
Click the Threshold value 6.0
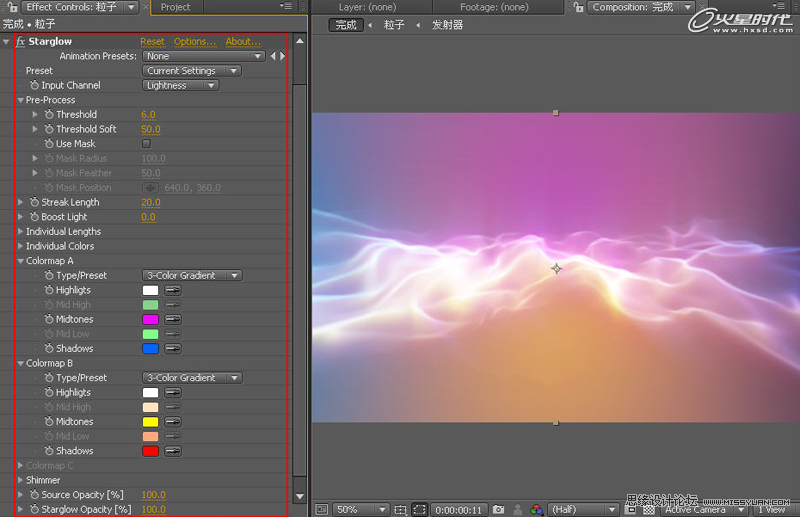pyautogui.click(x=148, y=115)
